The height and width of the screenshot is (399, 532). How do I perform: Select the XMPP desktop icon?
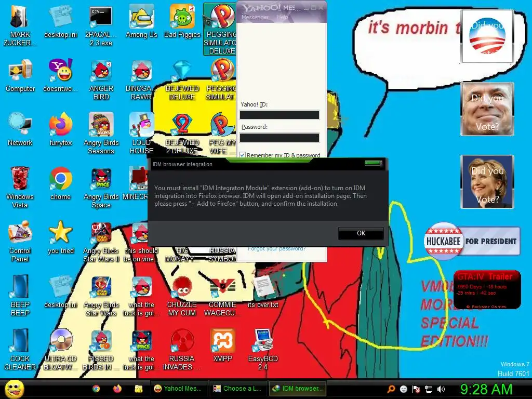pos(222,345)
